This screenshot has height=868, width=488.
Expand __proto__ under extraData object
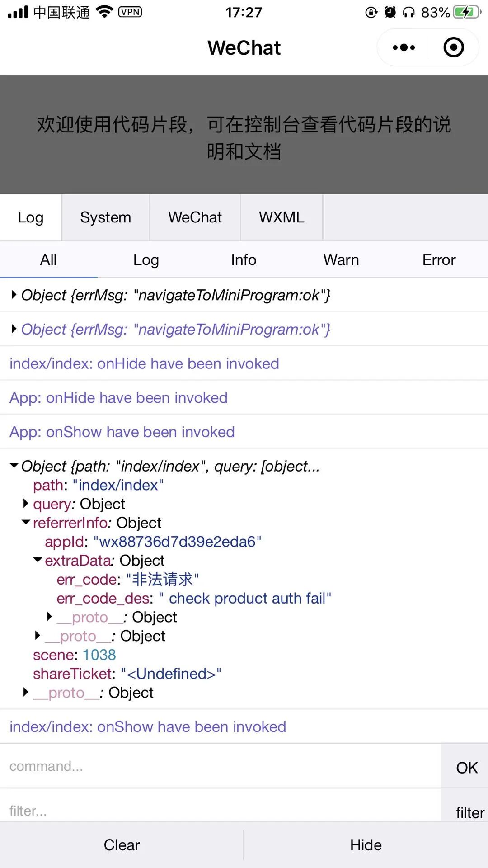coord(38,636)
